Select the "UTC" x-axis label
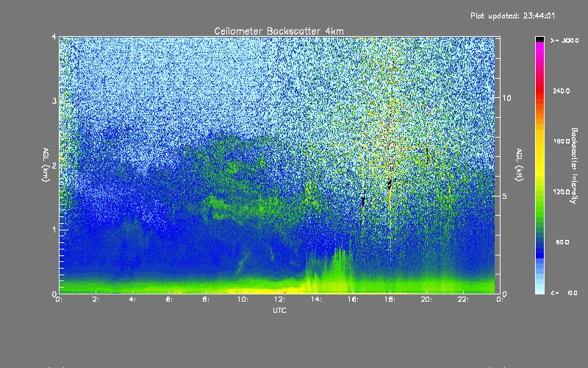The height and width of the screenshot is (368, 588). (279, 310)
